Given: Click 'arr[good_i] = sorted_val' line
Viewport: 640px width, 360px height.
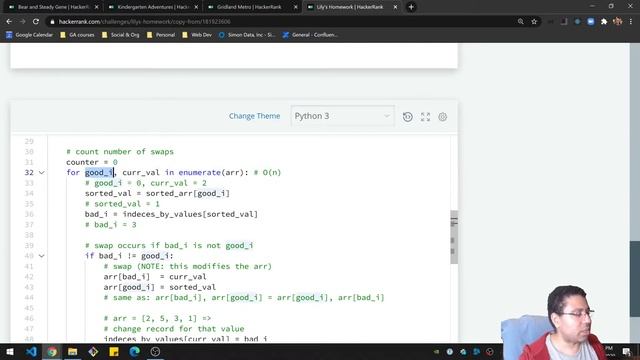Looking at the screenshot, I should [x=160, y=287].
